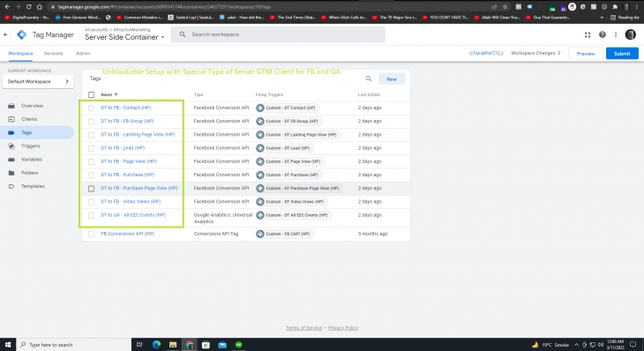Switch to the Versions tab
Viewport: 644px width, 351px height.
tap(54, 54)
